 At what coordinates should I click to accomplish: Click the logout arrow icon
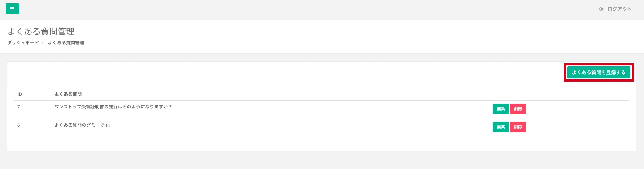coord(601,9)
